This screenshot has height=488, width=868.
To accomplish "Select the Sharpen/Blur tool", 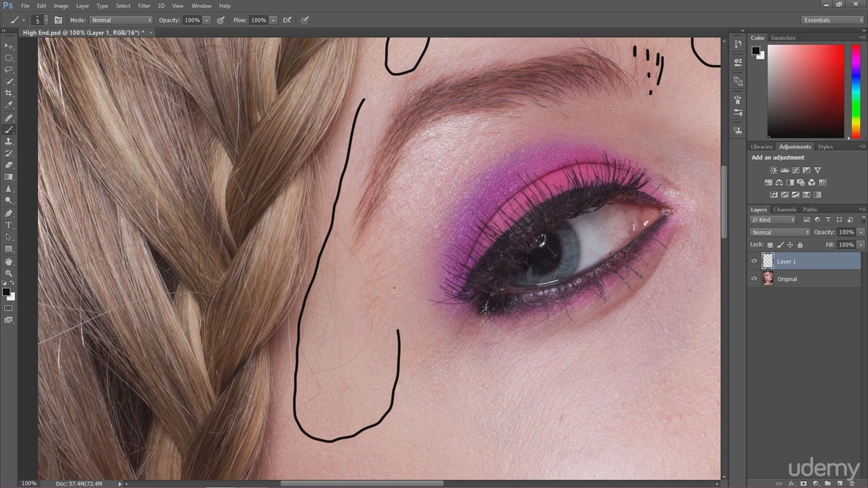I will coord(9,189).
